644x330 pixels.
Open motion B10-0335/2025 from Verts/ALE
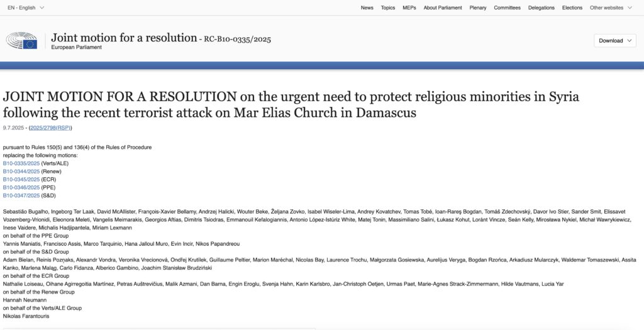click(x=21, y=163)
